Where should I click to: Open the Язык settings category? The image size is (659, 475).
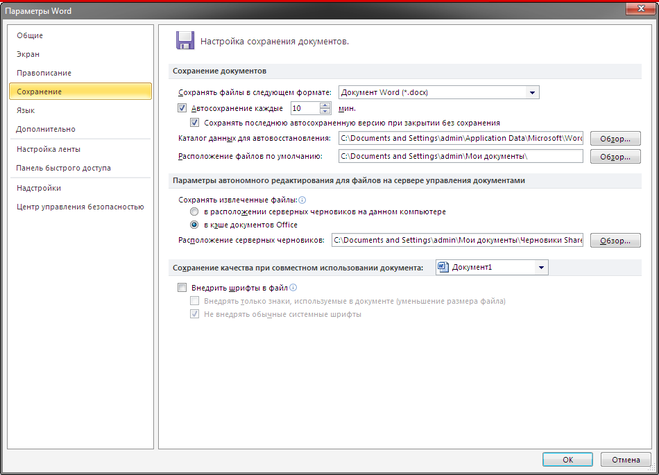pos(80,110)
